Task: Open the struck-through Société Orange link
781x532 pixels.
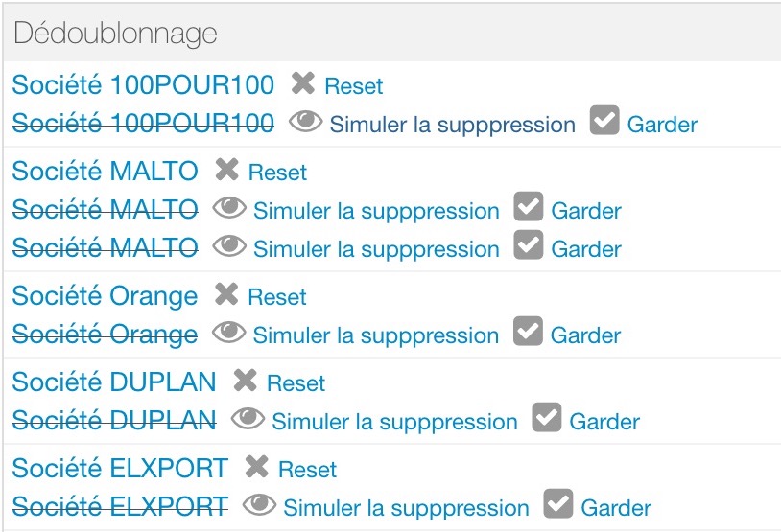Action: 105,334
